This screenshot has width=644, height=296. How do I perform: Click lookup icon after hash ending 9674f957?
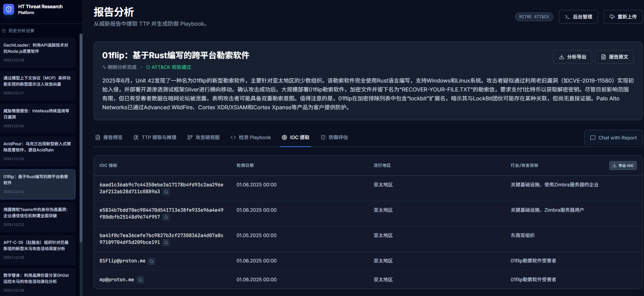tap(166, 218)
